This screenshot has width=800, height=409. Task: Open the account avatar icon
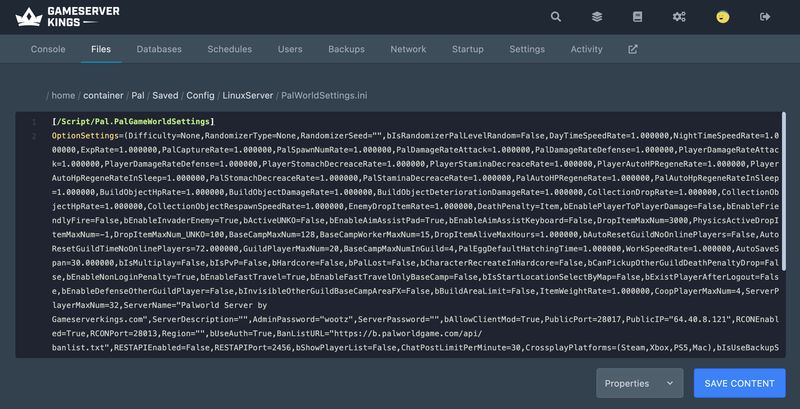pyautogui.click(x=722, y=17)
